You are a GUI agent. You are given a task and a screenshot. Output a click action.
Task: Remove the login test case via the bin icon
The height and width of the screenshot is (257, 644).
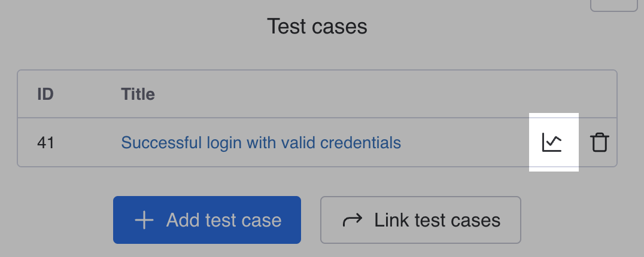pyautogui.click(x=599, y=143)
